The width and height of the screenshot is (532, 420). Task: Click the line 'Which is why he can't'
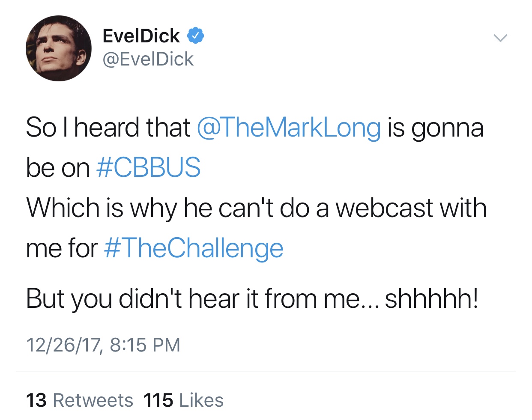coord(150,208)
